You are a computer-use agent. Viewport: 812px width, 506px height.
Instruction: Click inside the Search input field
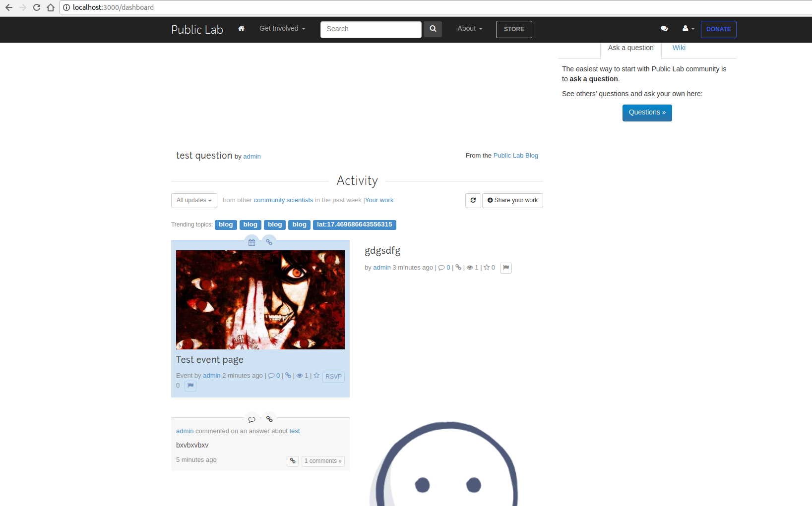tap(371, 29)
